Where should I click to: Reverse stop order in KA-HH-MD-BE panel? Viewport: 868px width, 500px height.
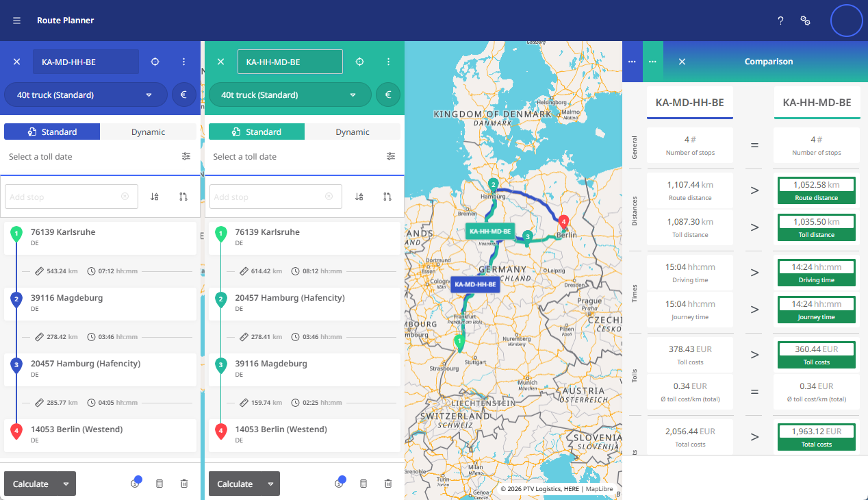(387, 197)
